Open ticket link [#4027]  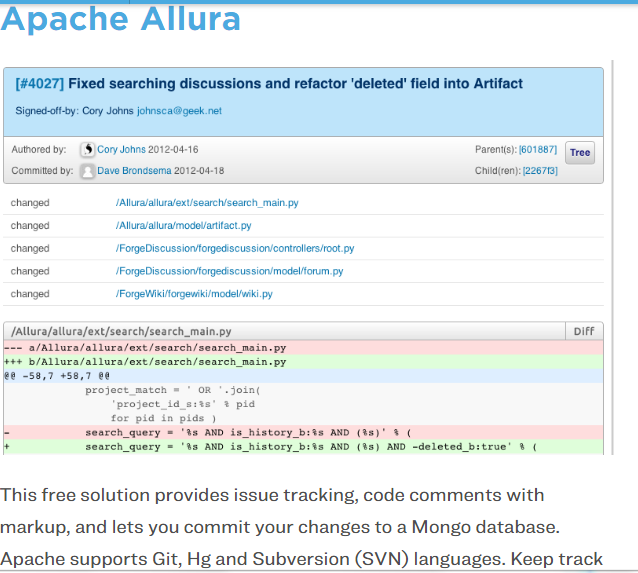tap(39, 84)
